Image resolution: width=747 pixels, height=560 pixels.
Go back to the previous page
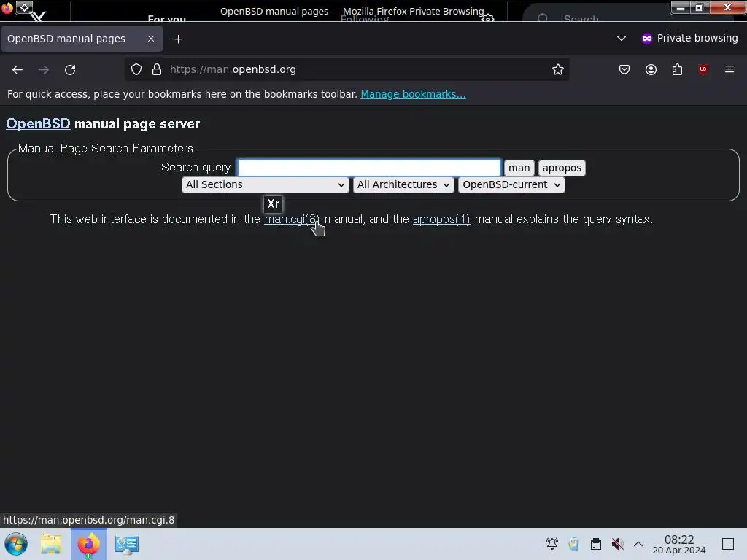(18, 69)
